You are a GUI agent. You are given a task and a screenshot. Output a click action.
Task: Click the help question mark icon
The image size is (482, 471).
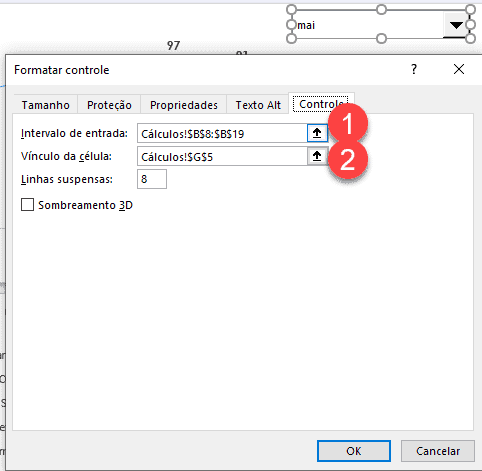[x=414, y=69]
